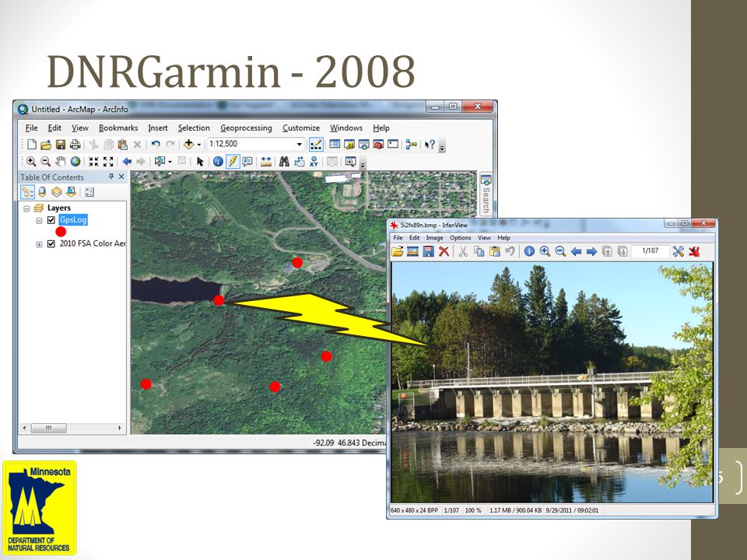Open the ArcMap File menu

coord(31,128)
